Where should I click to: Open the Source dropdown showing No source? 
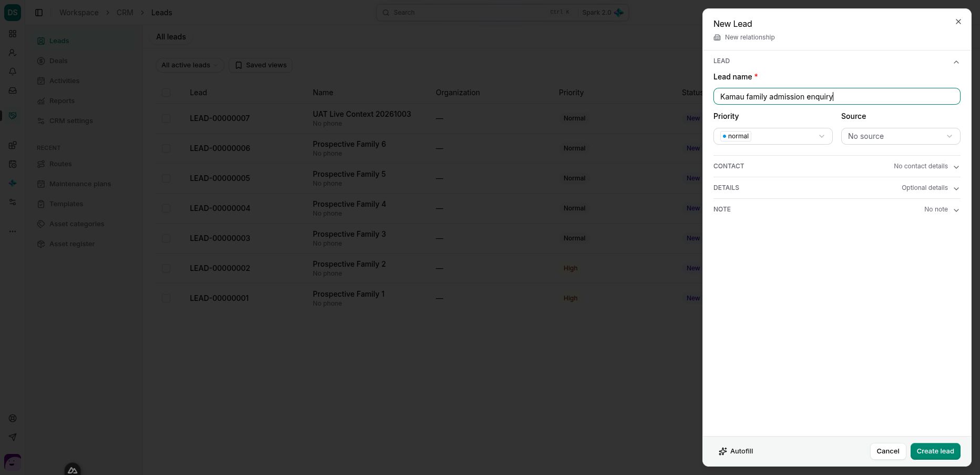(901, 136)
